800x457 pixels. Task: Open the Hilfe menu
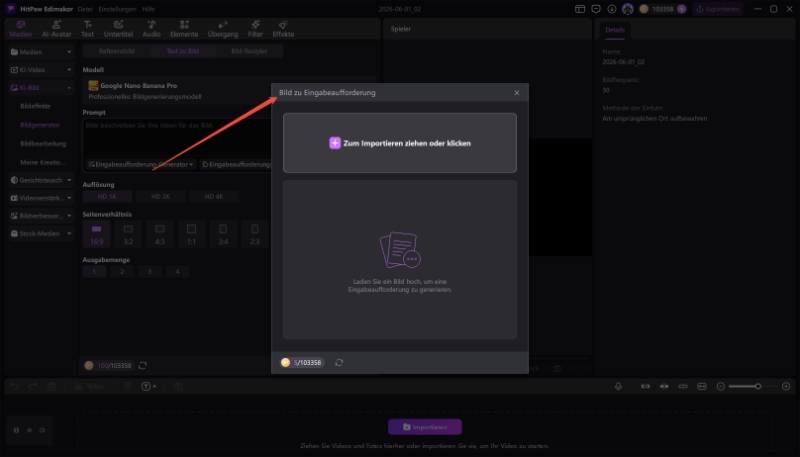(x=148, y=9)
